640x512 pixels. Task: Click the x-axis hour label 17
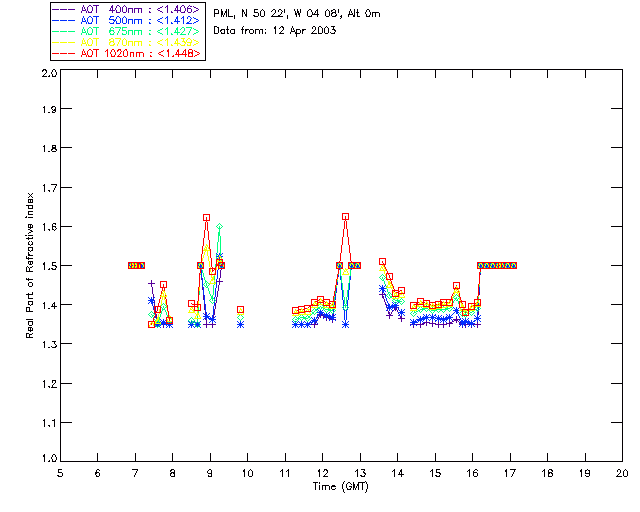pyautogui.click(x=510, y=473)
